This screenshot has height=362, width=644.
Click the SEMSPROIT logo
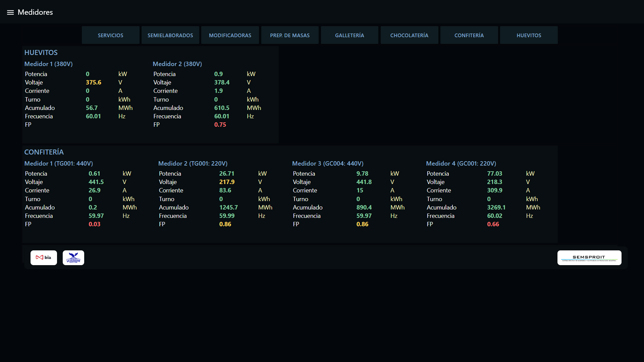pyautogui.click(x=589, y=257)
